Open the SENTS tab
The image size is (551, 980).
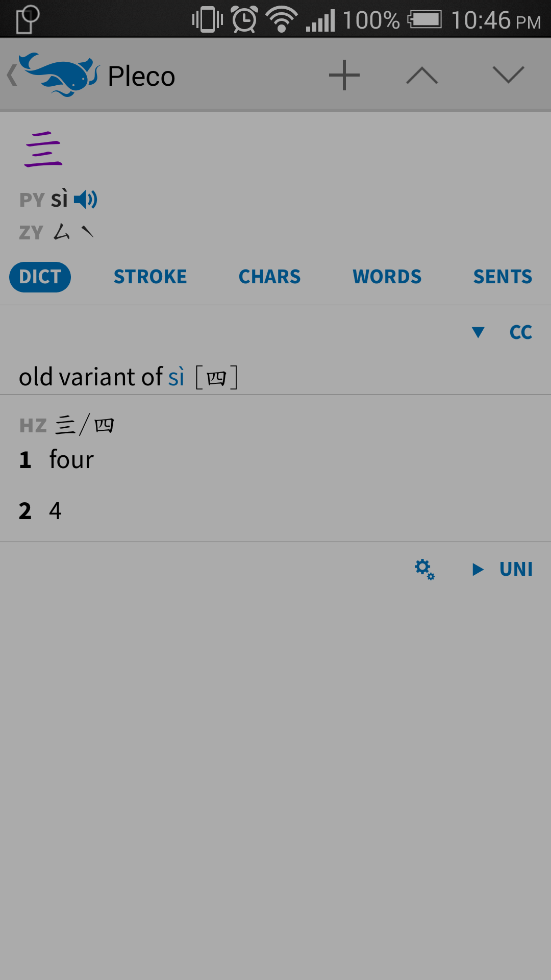(x=503, y=277)
